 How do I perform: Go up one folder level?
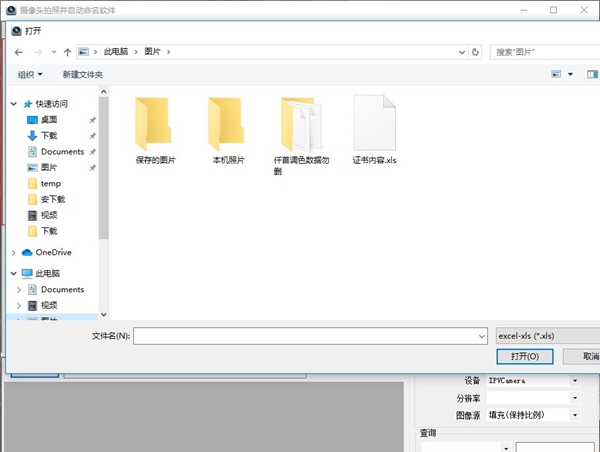point(68,52)
